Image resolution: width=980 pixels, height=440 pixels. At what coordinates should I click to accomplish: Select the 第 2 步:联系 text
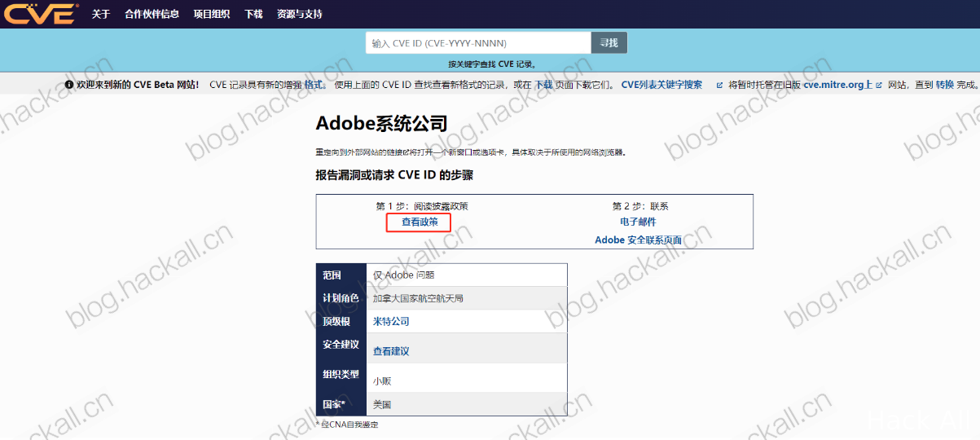[640, 206]
